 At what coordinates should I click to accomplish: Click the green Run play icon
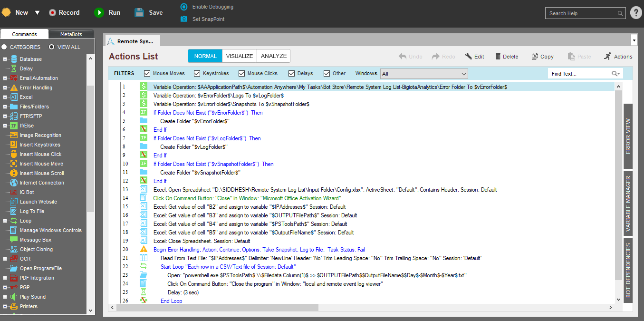pyautogui.click(x=99, y=13)
